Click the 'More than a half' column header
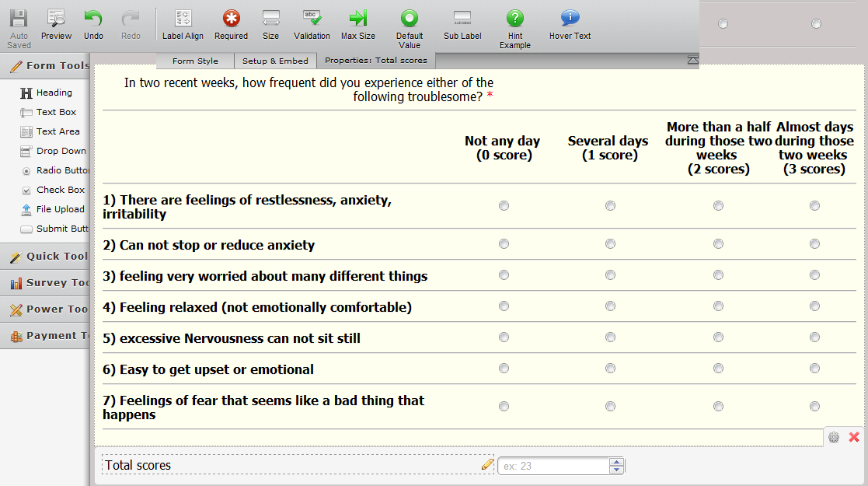Screen dimensions: 868x486 coord(719,148)
